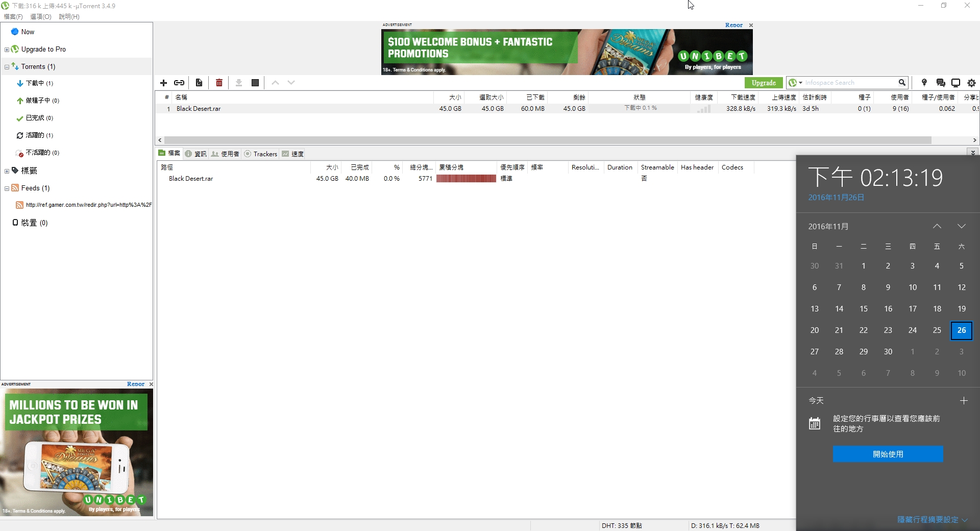Open the jackpot prizes sidebar ad
Image resolution: width=980 pixels, height=531 pixels.
click(77, 452)
